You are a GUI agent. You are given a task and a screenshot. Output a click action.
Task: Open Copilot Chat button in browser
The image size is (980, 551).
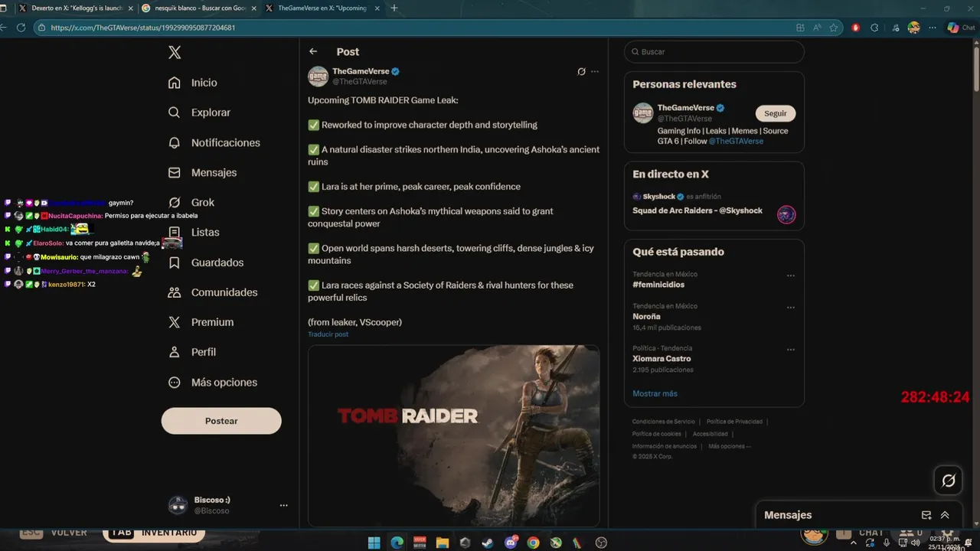click(961, 28)
